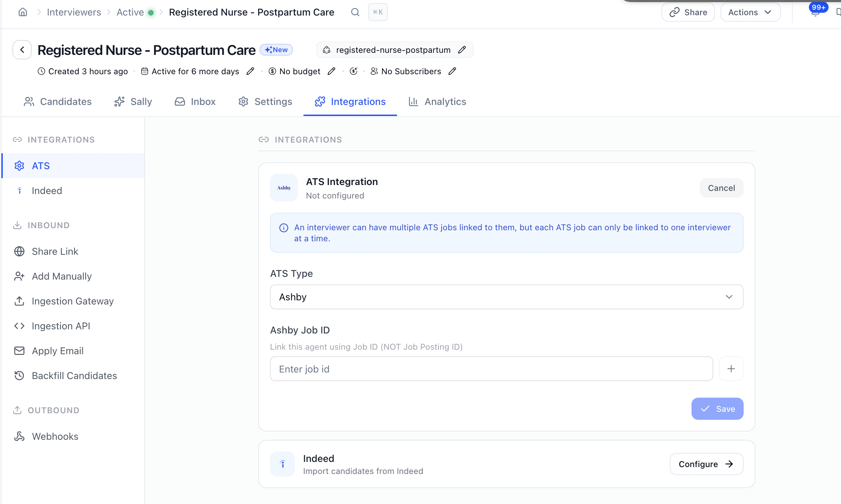The image size is (841, 504).
Task: Configure the Indeed integration
Action: click(x=706, y=464)
